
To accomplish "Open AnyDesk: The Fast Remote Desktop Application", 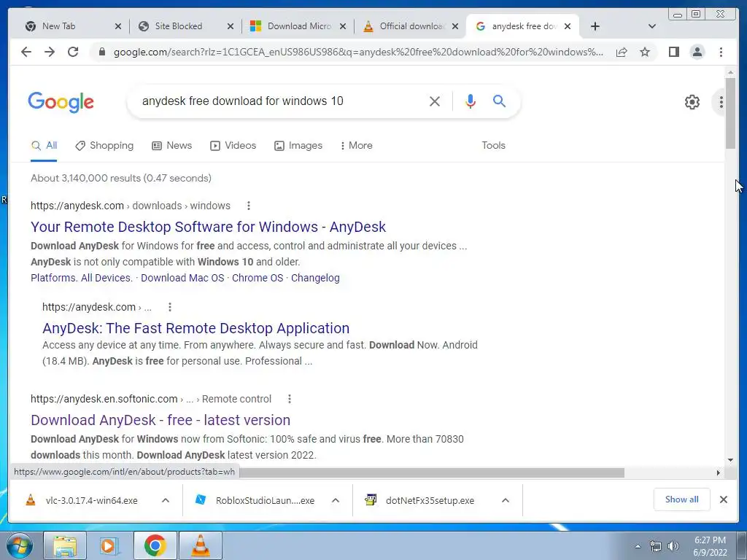I will (x=196, y=328).
